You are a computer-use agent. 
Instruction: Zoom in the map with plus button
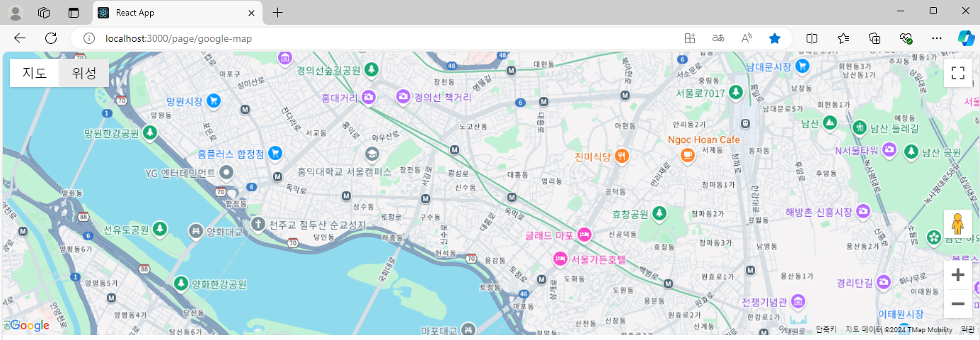tap(958, 275)
